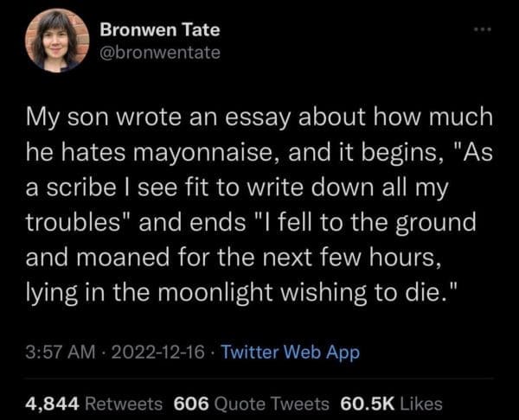This screenshot has height=420, width=519.
Task: Click the number 4,844 in the stats row
Action: pyautogui.click(x=55, y=404)
